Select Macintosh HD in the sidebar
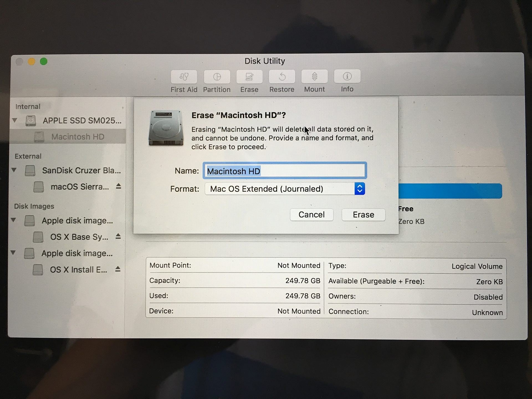This screenshot has width=532, height=399. point(68,137)
